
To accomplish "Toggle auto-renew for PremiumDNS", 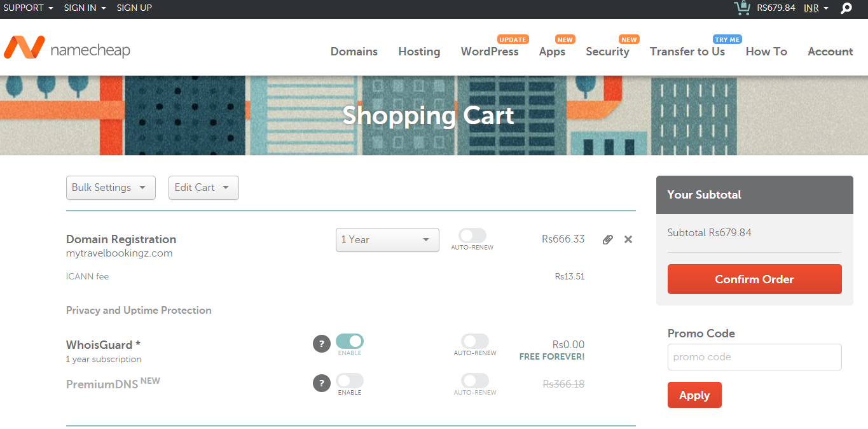I will [x=475, y=381].
